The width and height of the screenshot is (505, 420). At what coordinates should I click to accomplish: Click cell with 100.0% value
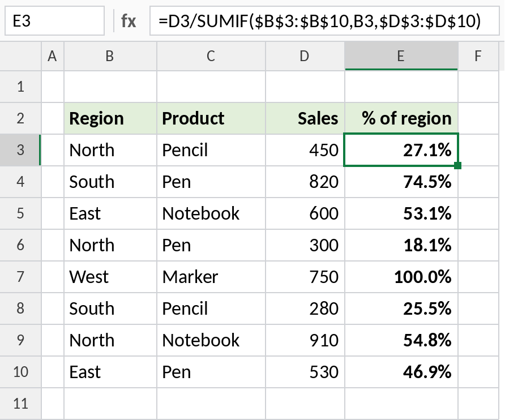[401, 277]
